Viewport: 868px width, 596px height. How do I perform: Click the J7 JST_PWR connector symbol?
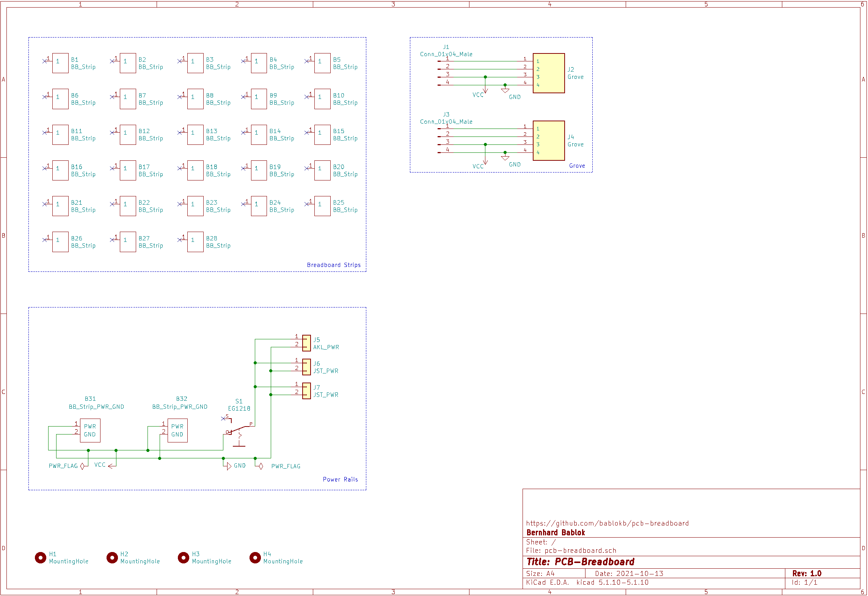coord(306,391)
